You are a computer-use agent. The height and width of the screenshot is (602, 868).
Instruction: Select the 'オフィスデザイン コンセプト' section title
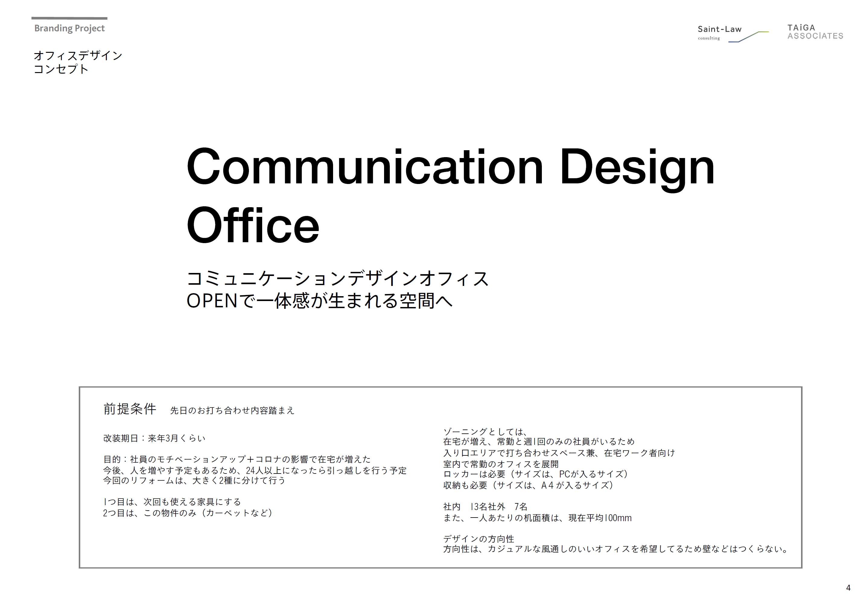(78, 62)
